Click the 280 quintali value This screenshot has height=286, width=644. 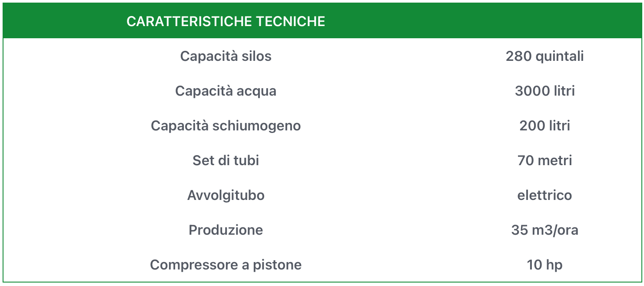[544, 56]
